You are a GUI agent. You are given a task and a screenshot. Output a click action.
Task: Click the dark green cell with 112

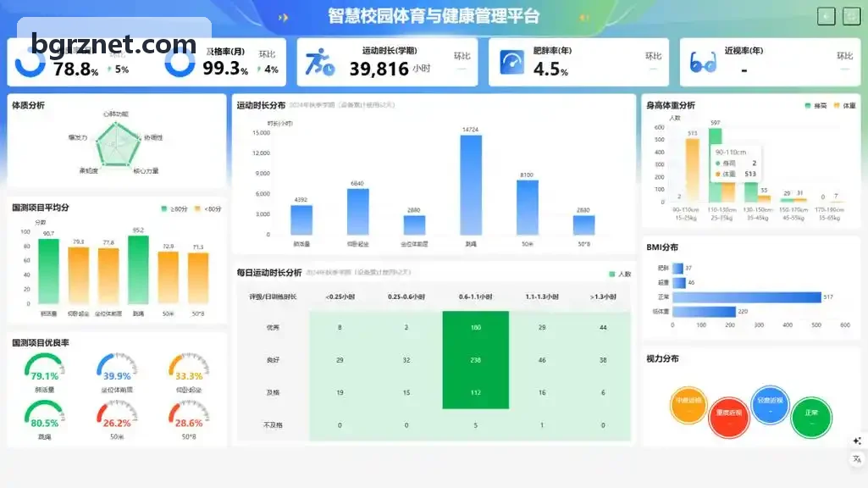tap(476, 393)
